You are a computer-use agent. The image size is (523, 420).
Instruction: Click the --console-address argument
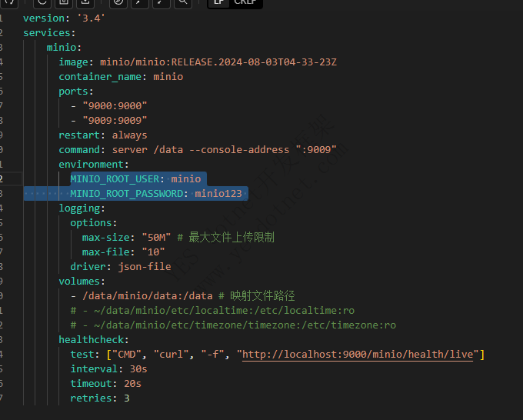coord(239,150)
